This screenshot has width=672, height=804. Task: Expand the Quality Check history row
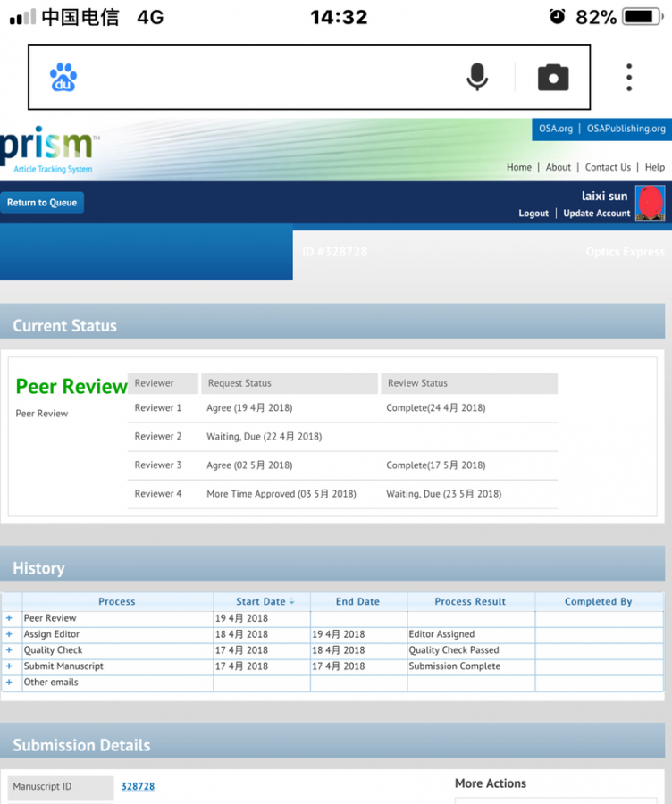(10, 650)
